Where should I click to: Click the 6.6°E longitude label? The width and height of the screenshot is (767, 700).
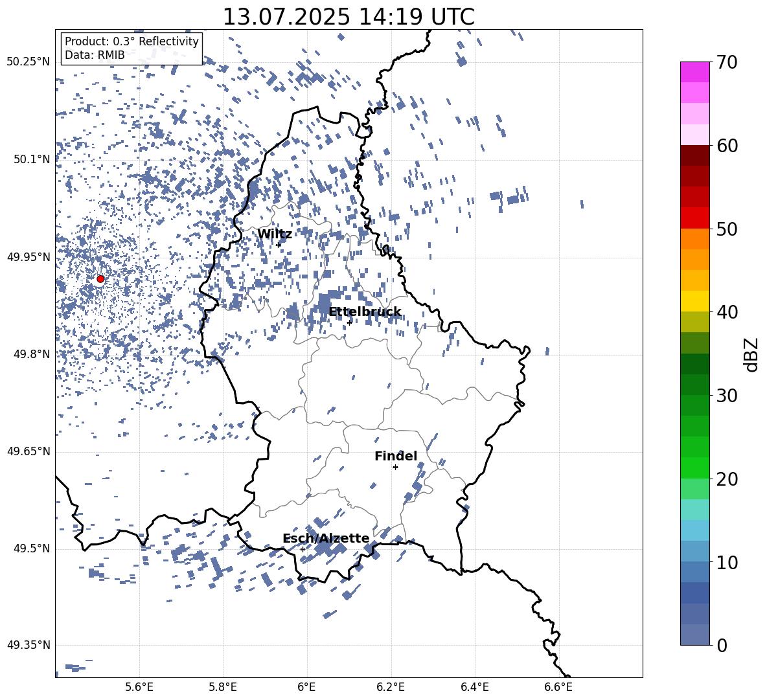click(x=558, y=687)
